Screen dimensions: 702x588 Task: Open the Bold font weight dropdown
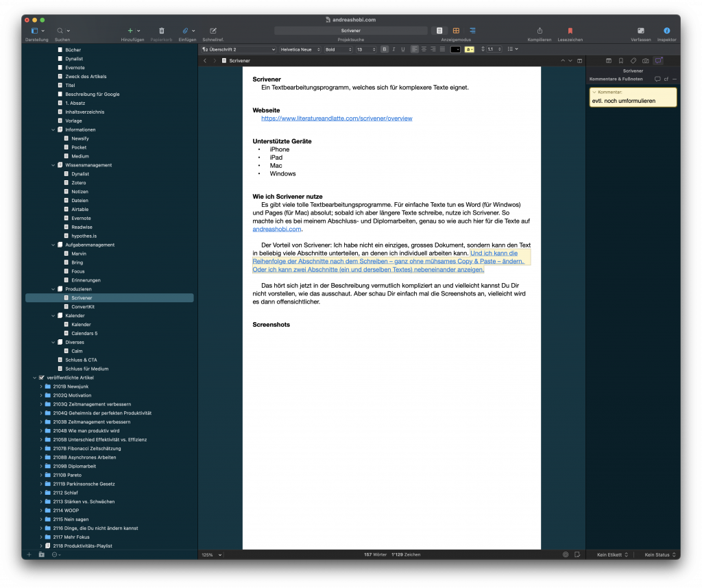click(338, 49)
